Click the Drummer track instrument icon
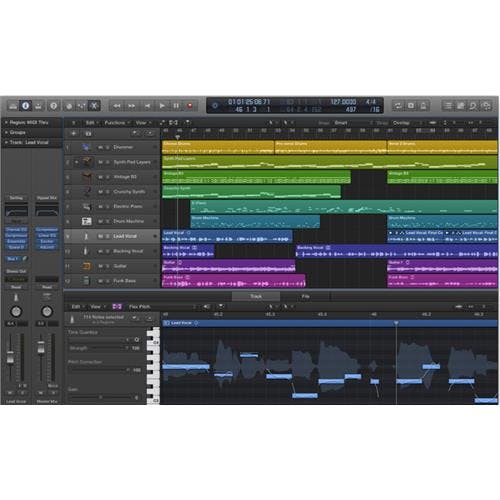The width and height of the screenshot is (500, 500). coord(86,147)
